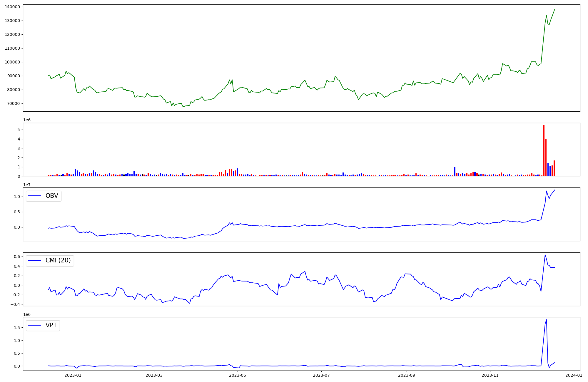Click the 70000 price axis label
This screenshot has height=382, width=588.
[13, 103]
